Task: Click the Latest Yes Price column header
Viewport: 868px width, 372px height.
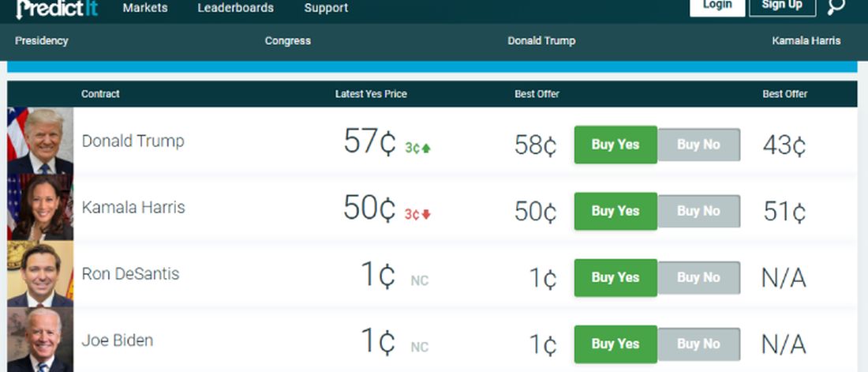Action: [x=371, y=94]
